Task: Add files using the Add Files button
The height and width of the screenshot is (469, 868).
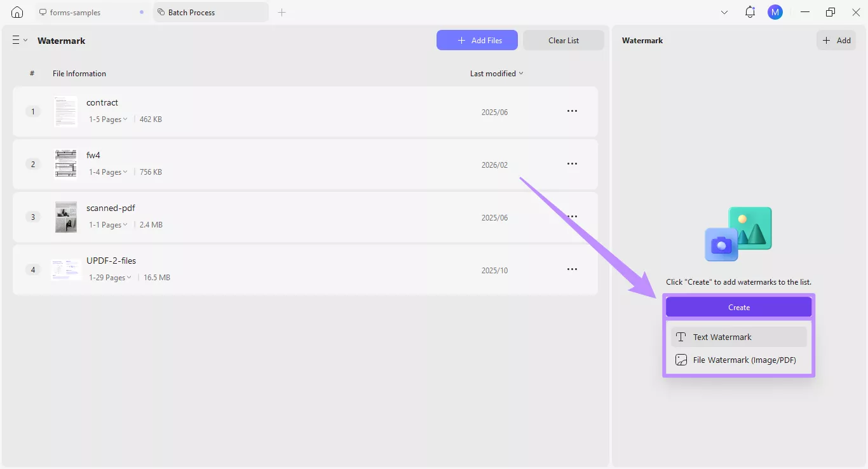Action: point(477,40)
